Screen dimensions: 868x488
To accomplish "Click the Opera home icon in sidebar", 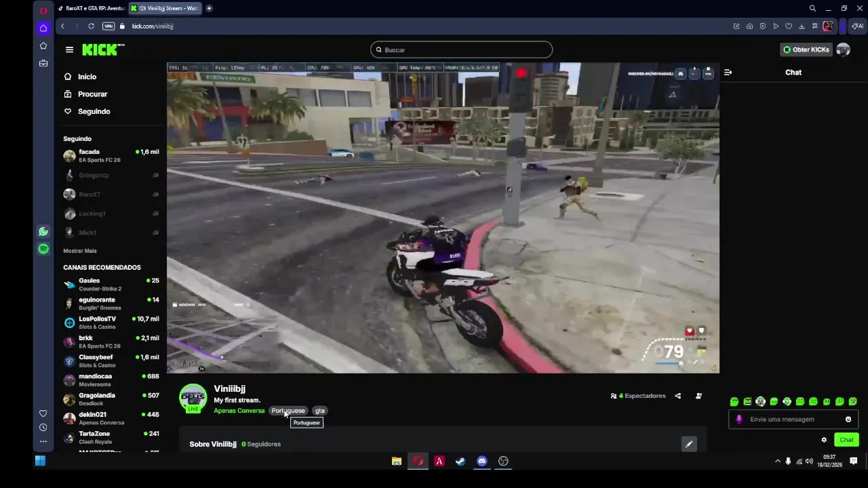I will click(x=43, y=28).
